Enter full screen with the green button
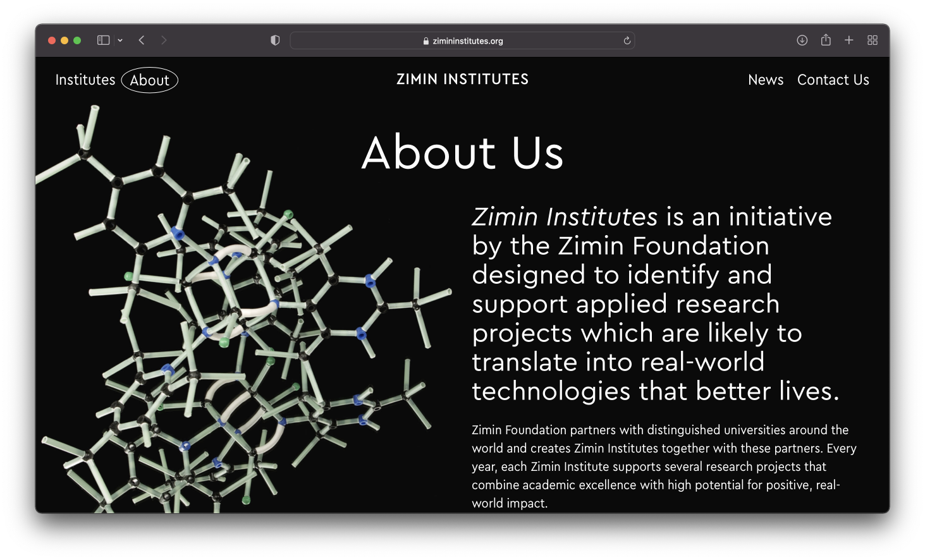This screenshot has width=925, height=560. point(77,40)
